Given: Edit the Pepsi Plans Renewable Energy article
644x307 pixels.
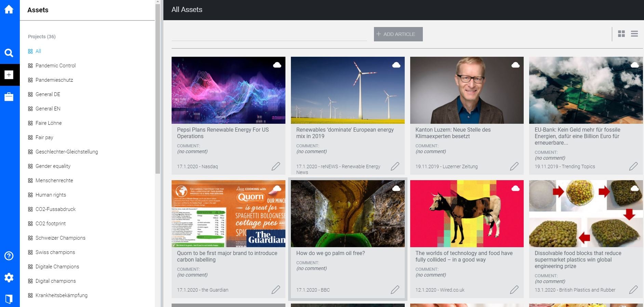Looking at the screenshot, I should point(276,166).
